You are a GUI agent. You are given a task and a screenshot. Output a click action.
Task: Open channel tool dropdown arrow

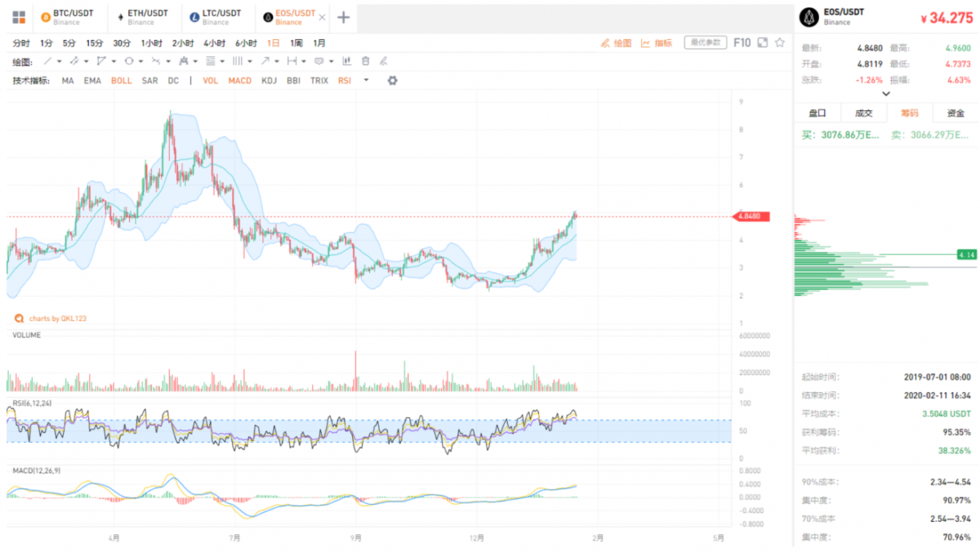86,60
